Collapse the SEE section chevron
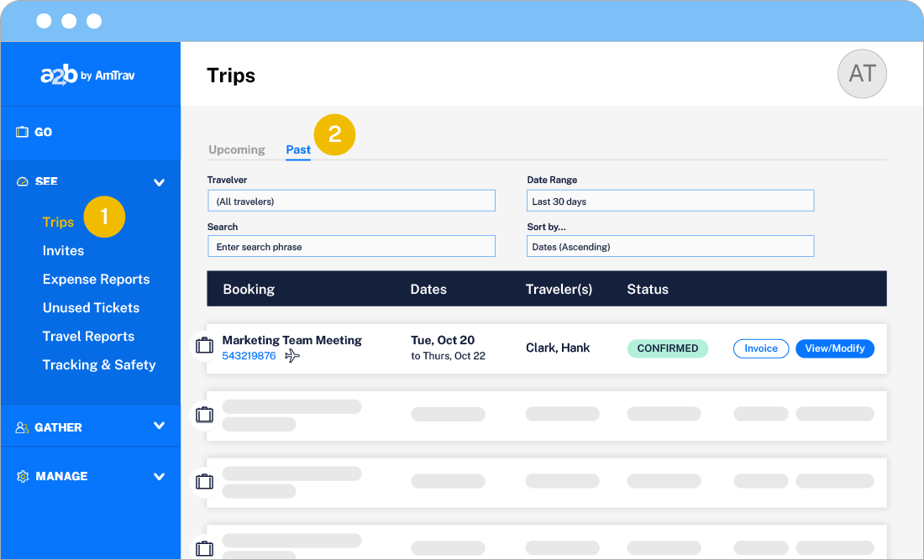Image resolution: width=924 pixels, height=560 pixels. [159, 182]
